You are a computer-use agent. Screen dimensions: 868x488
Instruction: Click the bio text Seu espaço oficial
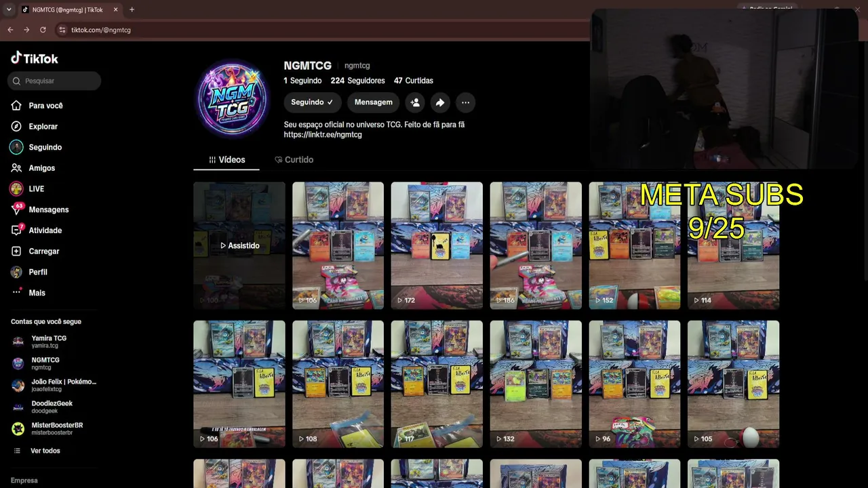click(x=374, y=125)
